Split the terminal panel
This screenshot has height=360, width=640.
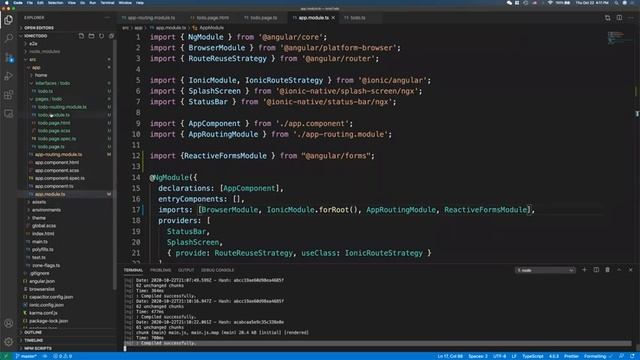pyautogui.click(x=596, y=270)
